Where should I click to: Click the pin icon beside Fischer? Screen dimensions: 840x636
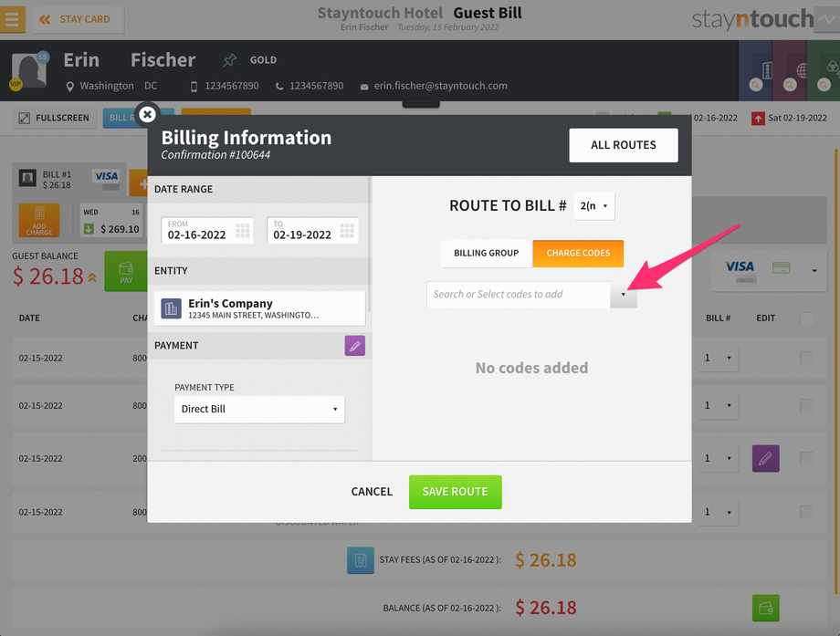[x=229, y=60]
